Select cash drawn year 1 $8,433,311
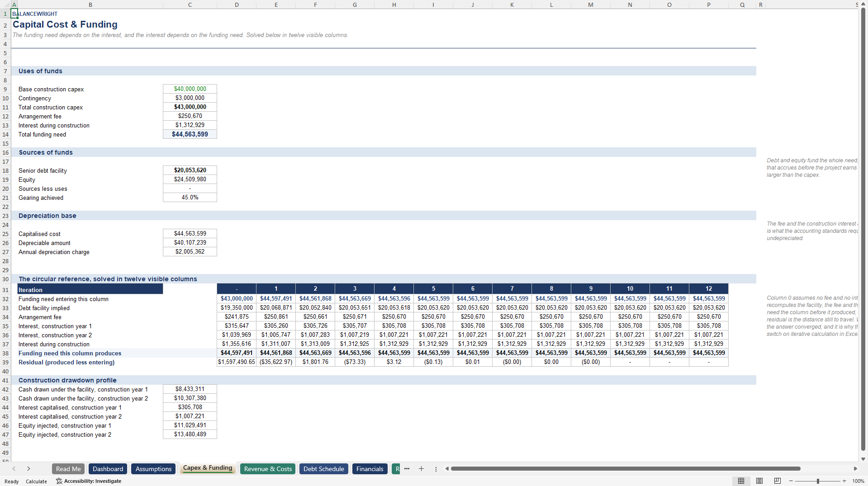The image size is (868, 486). coord(190,389)
